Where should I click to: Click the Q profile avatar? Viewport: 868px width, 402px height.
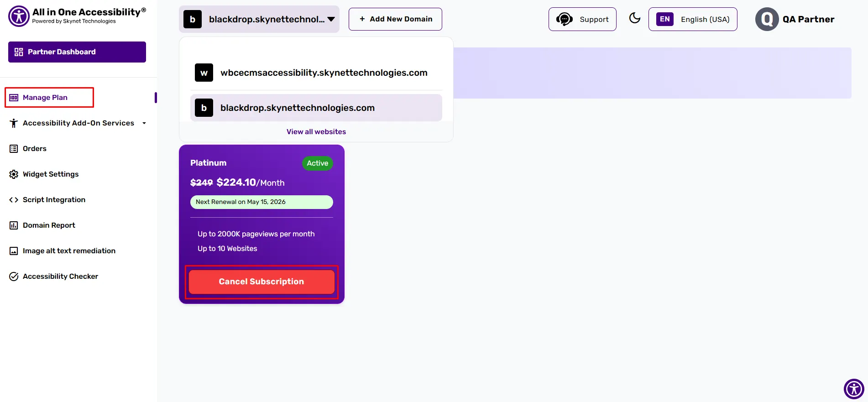click(x=767, y=19)
